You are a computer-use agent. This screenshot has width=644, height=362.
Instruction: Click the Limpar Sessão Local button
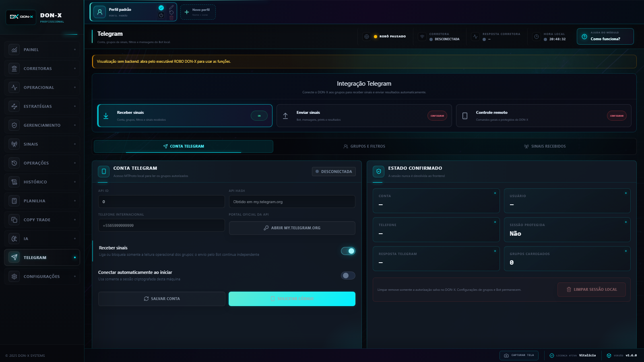pyautogui.click(x=592, y=290)
